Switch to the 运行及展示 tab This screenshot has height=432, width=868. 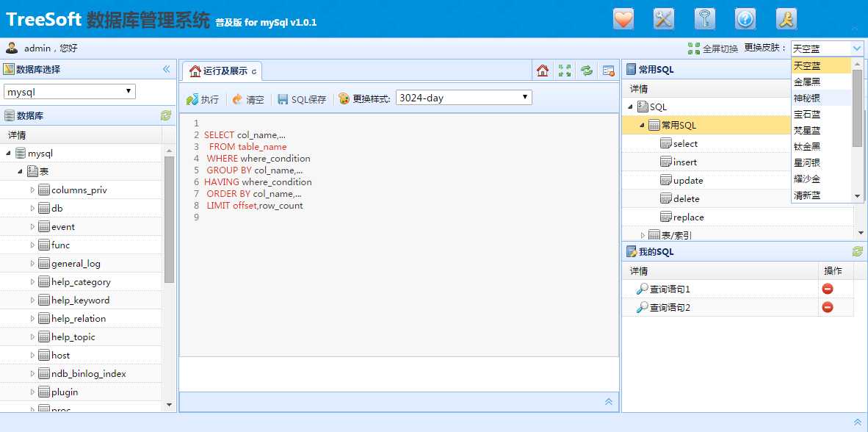click(x=222, y=71)
